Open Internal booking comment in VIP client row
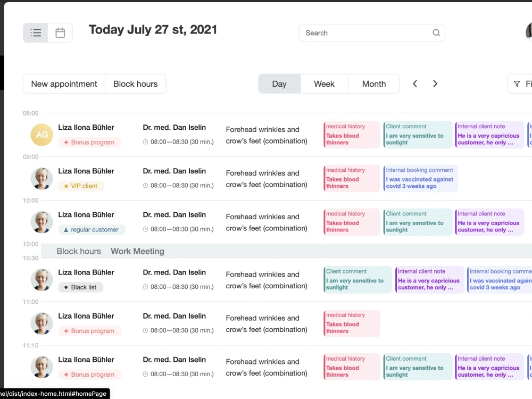This screenshot has width=532, height=399. 420,178
